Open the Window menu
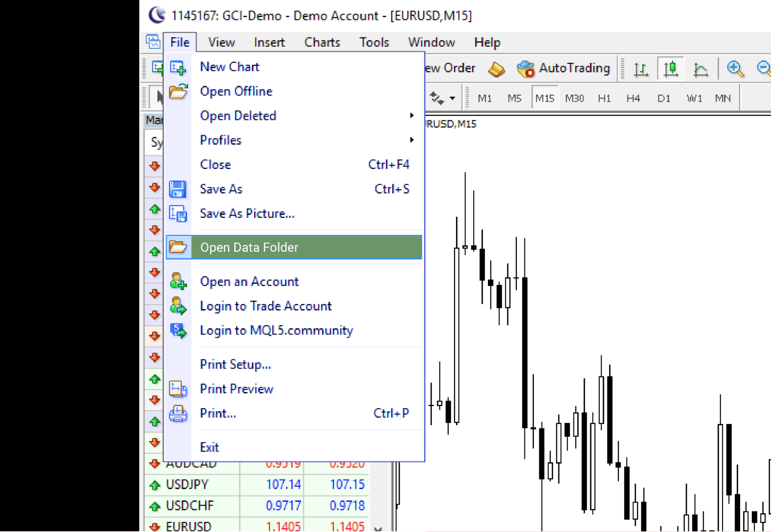Screen dimensions: 771x532 432,42
